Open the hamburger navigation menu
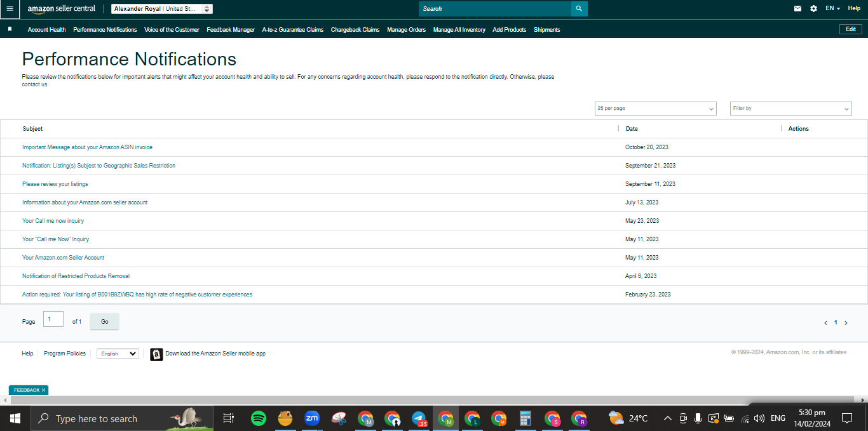The image size is (868, 431). coord(10,9)
